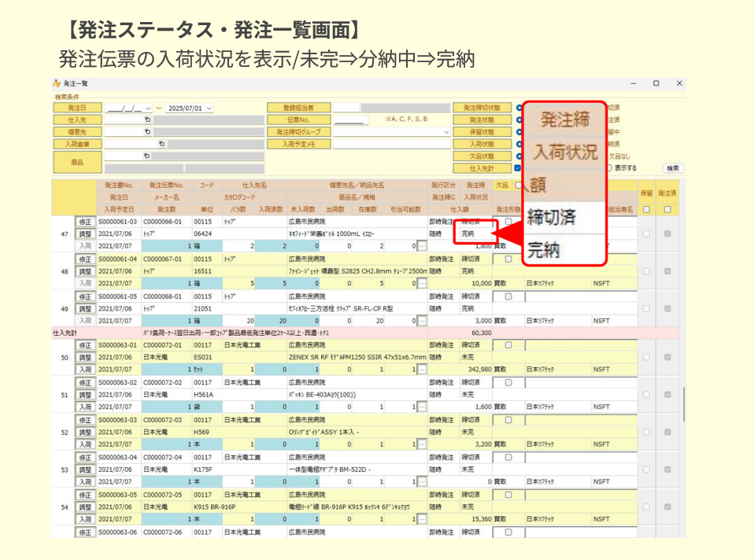
Task: Click the 伝票No. input field
Action: click(x=350, y=120)
